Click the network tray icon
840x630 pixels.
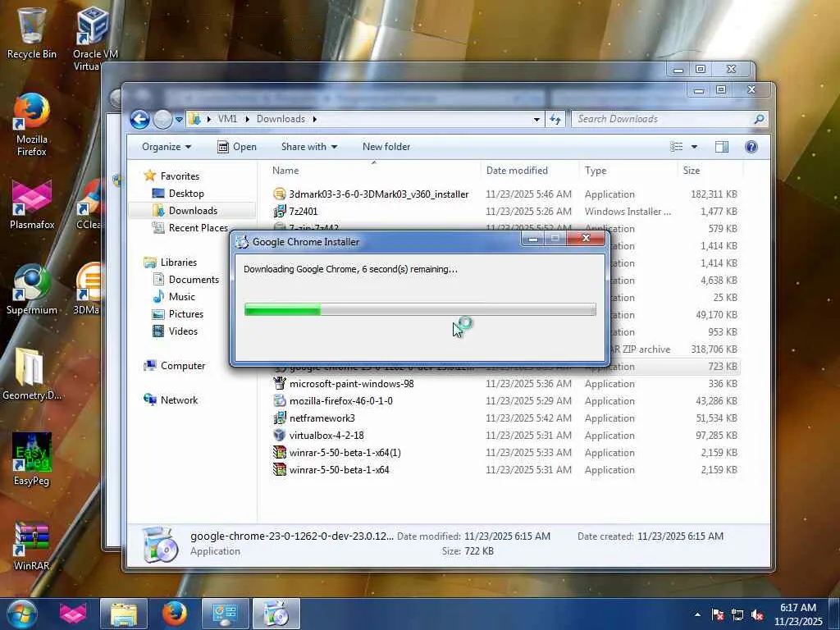pos(737,615)
